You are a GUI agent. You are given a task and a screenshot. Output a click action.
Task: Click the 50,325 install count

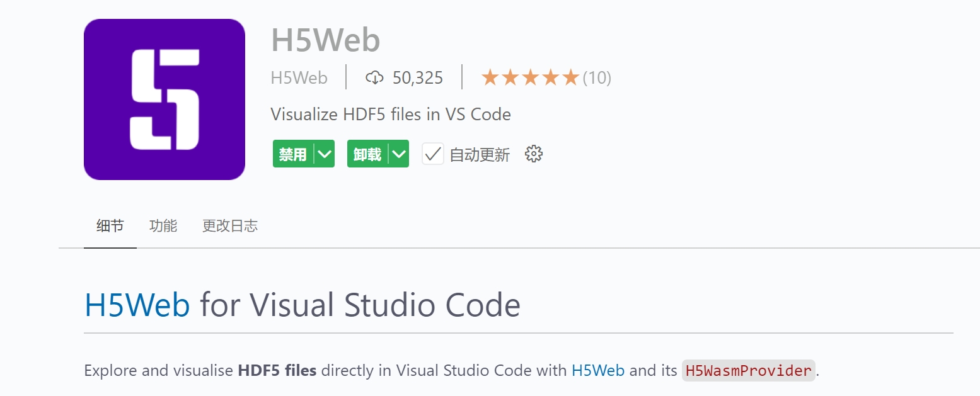(x=418, y=78)
